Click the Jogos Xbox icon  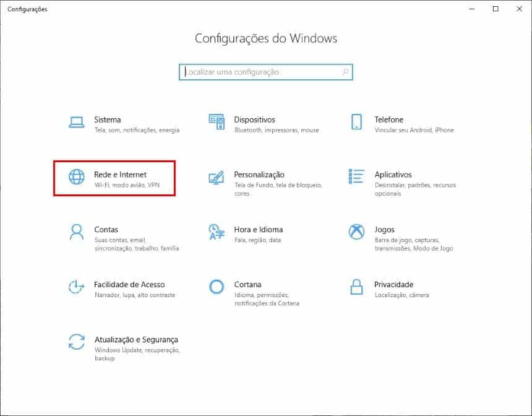tap(356, 232)
